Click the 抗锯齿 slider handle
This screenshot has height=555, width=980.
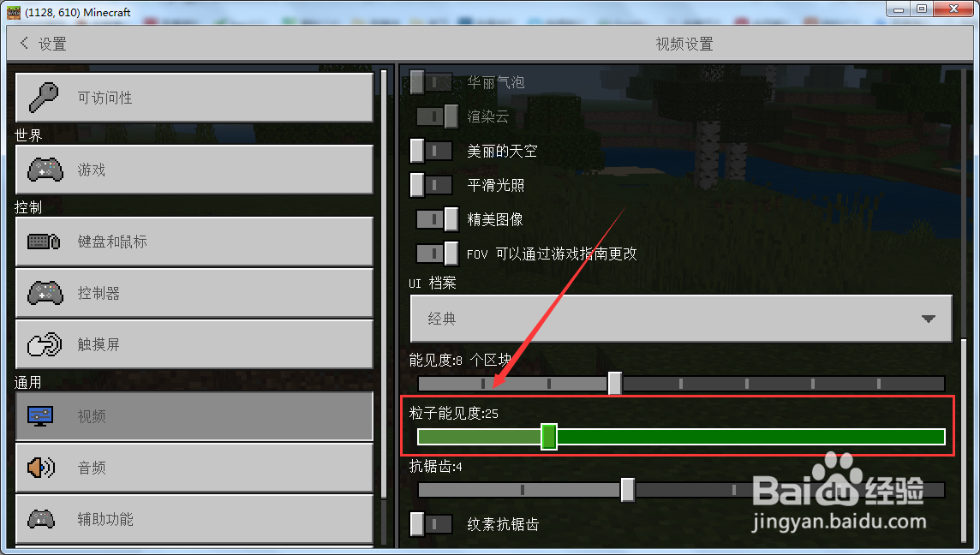click(x=628, y=490)
